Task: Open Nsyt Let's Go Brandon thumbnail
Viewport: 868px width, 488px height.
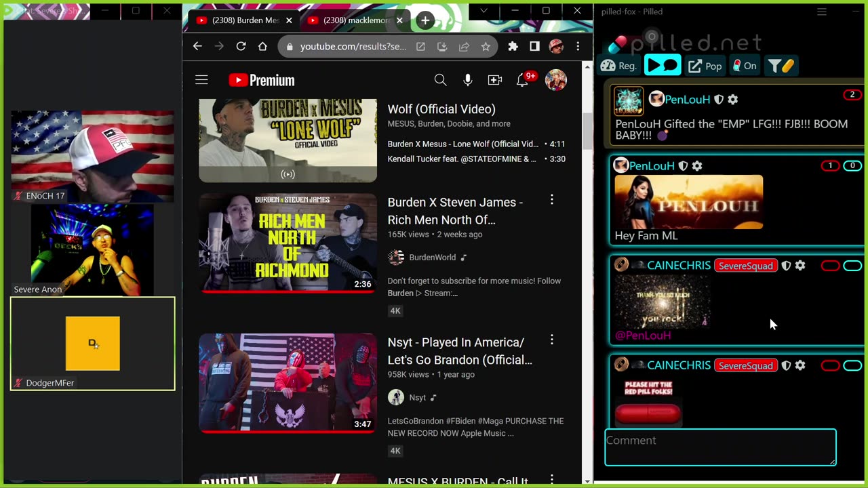Action: click(288, 383)
